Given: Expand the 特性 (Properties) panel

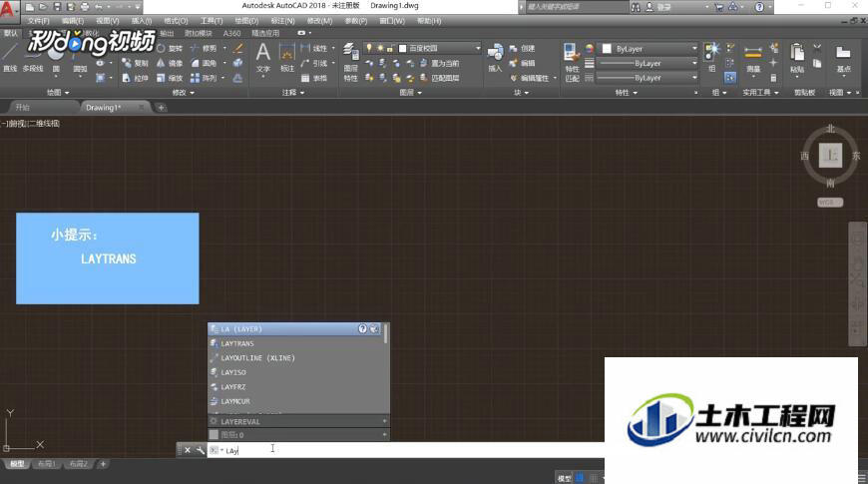Looking at the screenshot, I should [x=627, y=93].
